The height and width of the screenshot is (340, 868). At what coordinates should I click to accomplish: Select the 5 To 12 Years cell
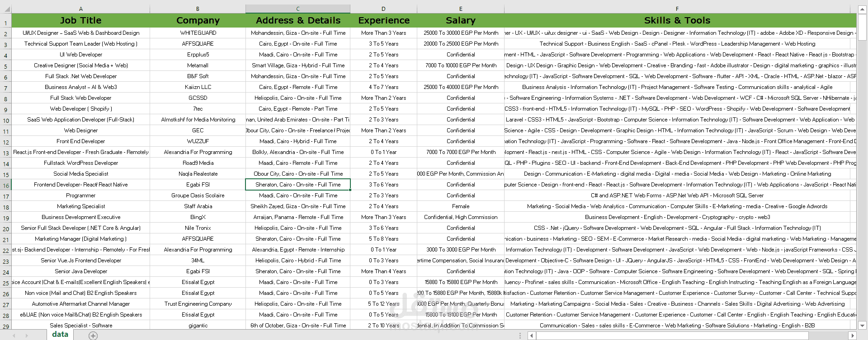pos(384,304)
